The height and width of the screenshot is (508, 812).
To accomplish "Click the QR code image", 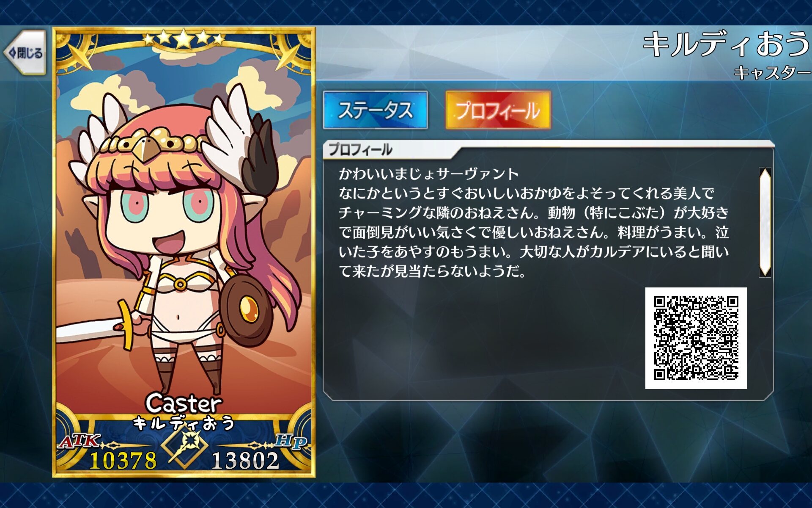I will point(696,338).
